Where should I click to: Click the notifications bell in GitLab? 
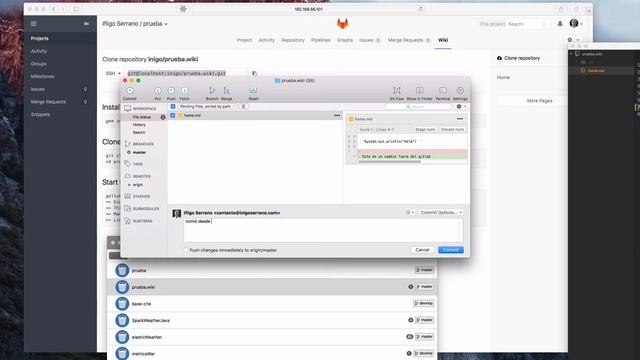point(560,24)
